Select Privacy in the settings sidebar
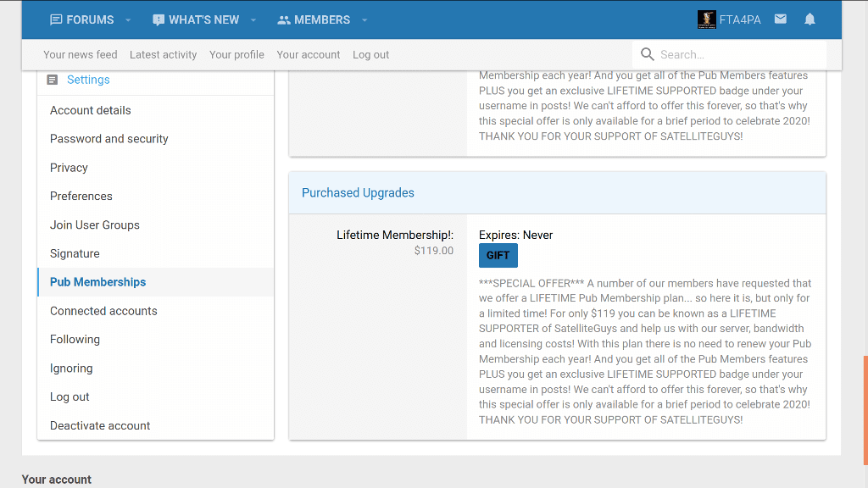868x488 pixels. click(x=69, y=168)
